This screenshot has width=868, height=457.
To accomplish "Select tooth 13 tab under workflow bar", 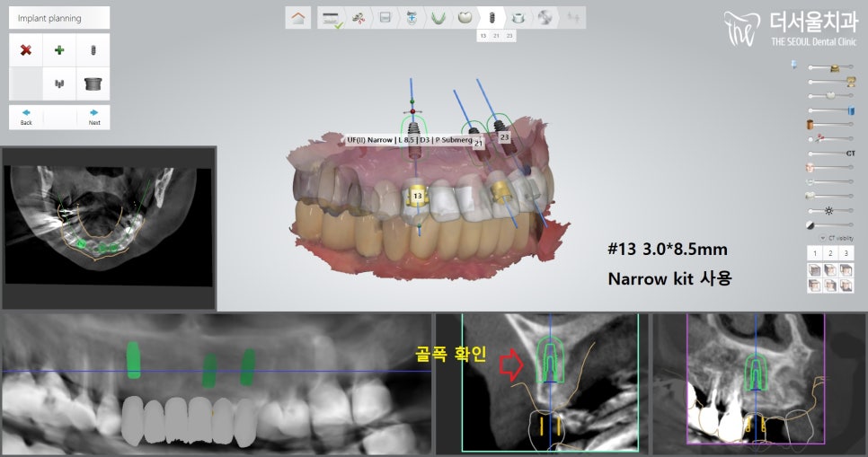I will 483,35.
